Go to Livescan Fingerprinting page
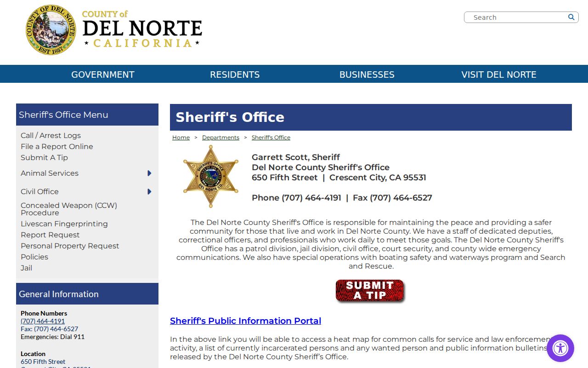 click(64, 224)
